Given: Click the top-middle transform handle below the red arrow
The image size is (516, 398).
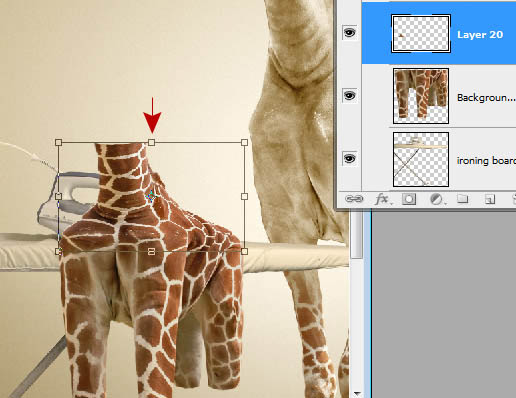Looking at the screenshot, I should pyautogui.click(x=151, y=143).
